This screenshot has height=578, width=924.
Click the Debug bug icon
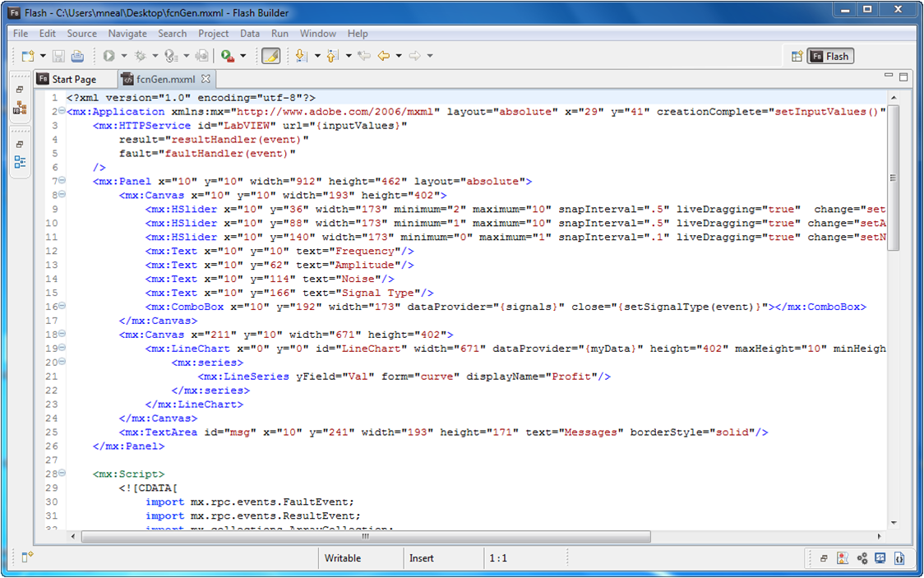click(141, 56)
